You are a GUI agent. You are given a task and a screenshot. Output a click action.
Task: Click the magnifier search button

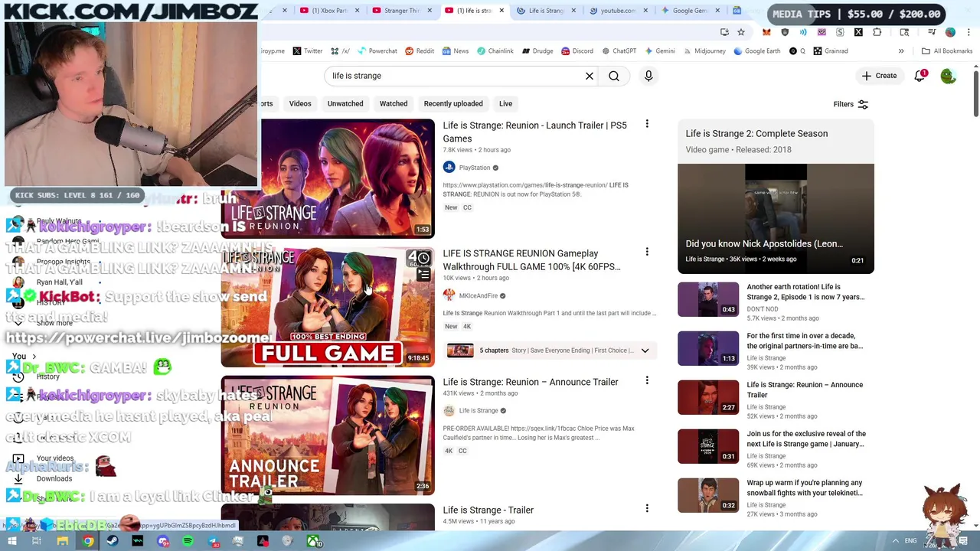point(614,76)
